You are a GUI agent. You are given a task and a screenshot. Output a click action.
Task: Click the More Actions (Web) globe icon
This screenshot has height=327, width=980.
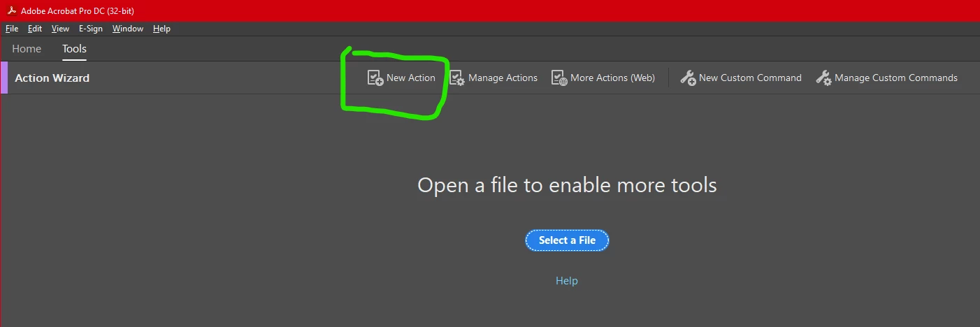point(559,78)
